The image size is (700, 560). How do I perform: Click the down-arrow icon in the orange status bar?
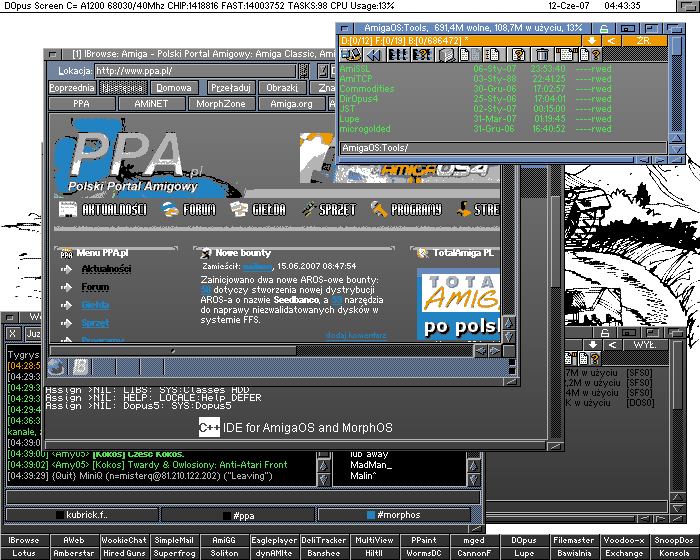[592, 41]
